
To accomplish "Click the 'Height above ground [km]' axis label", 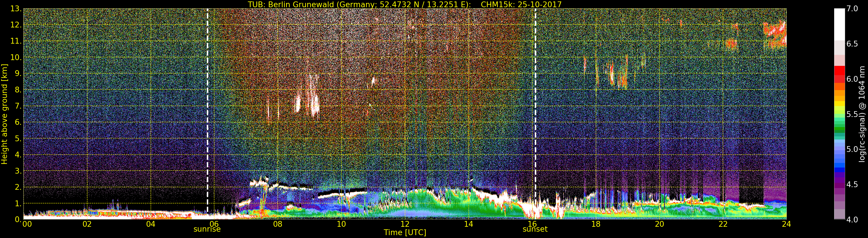I will 4,114.
